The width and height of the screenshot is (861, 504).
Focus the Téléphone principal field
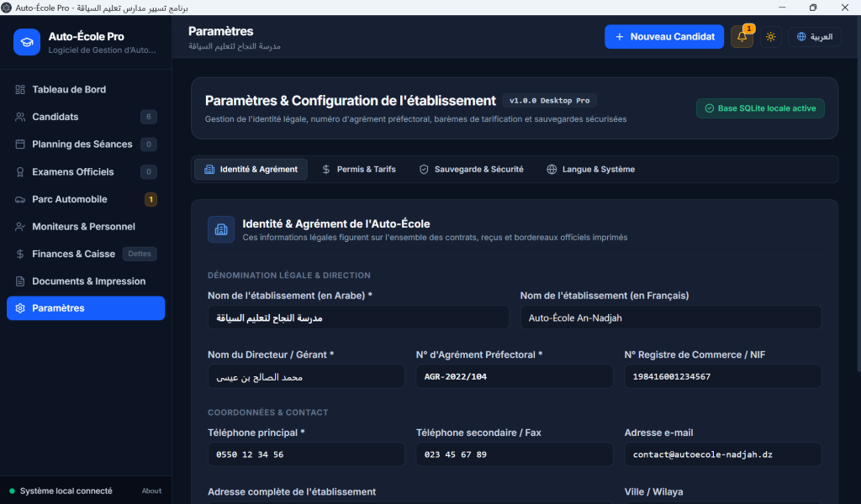pyautogui.click(x=306, y=454)
